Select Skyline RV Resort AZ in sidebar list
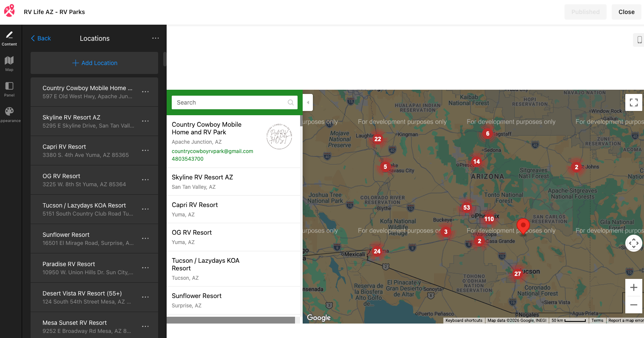This screenshot has height=338, width=644. tap(94, 121)
